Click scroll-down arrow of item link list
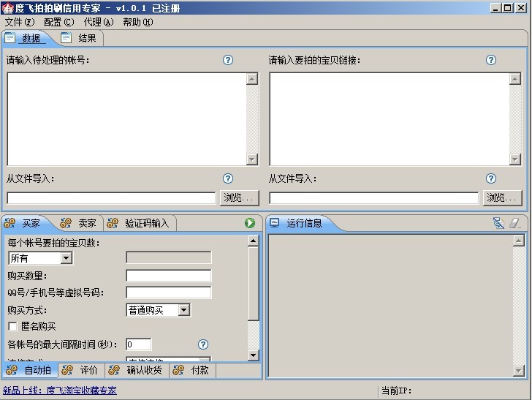532x400 pixels. click(515, 159)
